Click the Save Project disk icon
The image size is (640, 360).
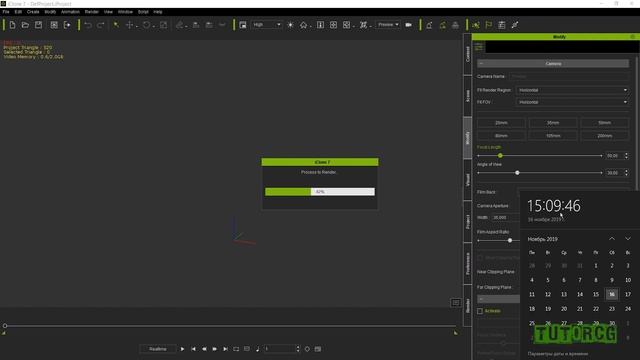pos(38,25)
